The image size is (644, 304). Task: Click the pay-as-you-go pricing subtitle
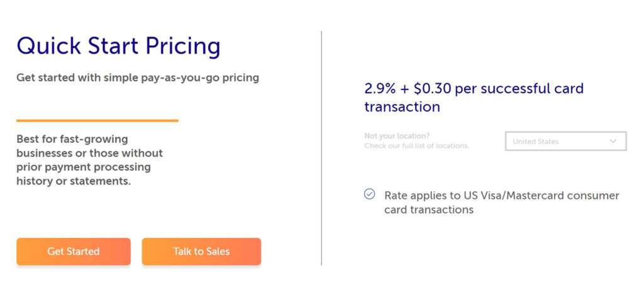tap(138, 77)
